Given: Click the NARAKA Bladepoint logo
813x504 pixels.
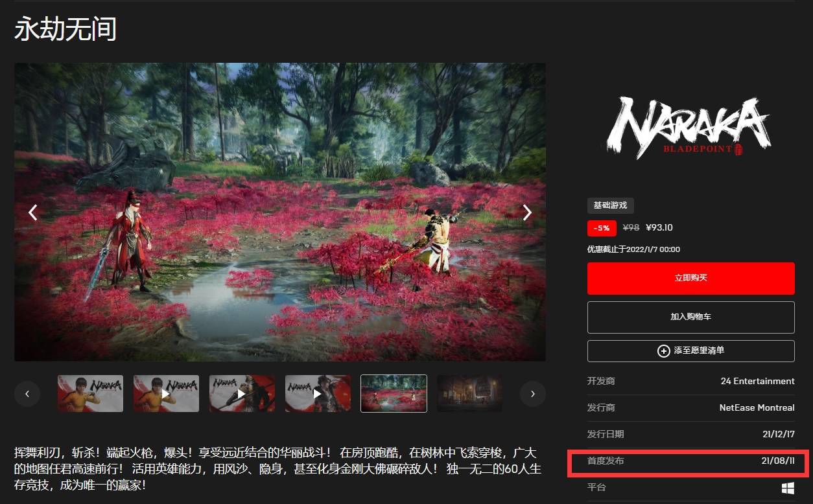Looking at the screenshot, I should [689, 128].
